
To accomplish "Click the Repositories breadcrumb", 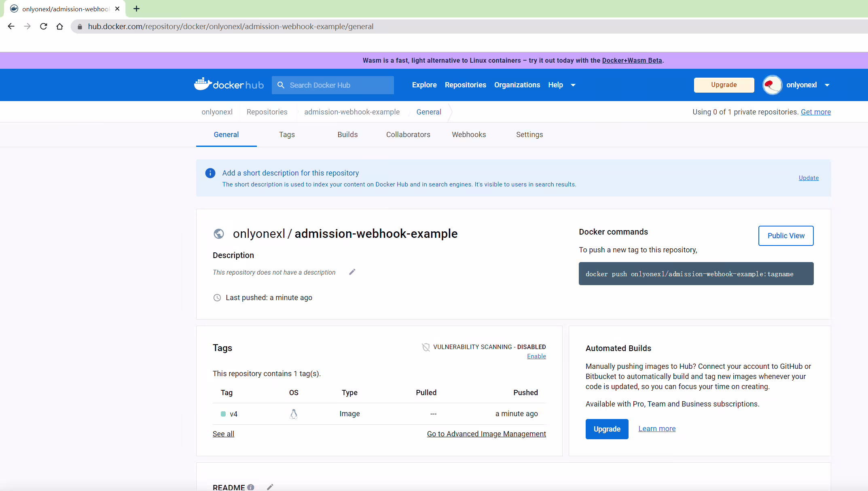I will coord(267,112).
